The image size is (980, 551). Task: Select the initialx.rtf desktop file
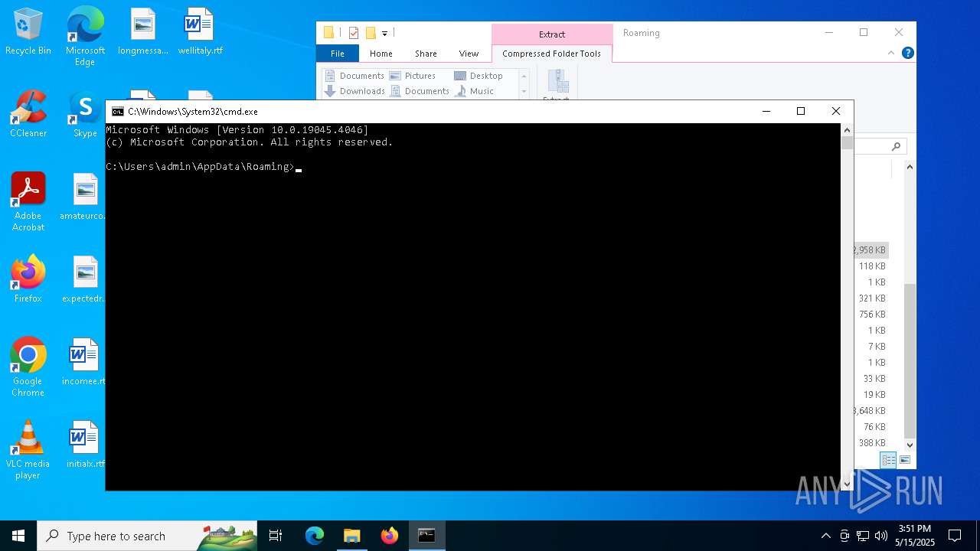tap(83, 445)
